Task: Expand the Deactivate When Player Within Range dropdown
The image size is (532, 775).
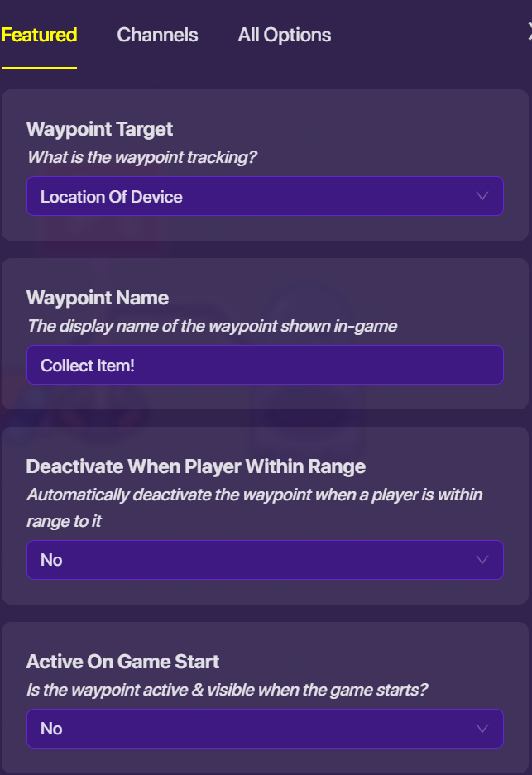Action: [265, 560]
